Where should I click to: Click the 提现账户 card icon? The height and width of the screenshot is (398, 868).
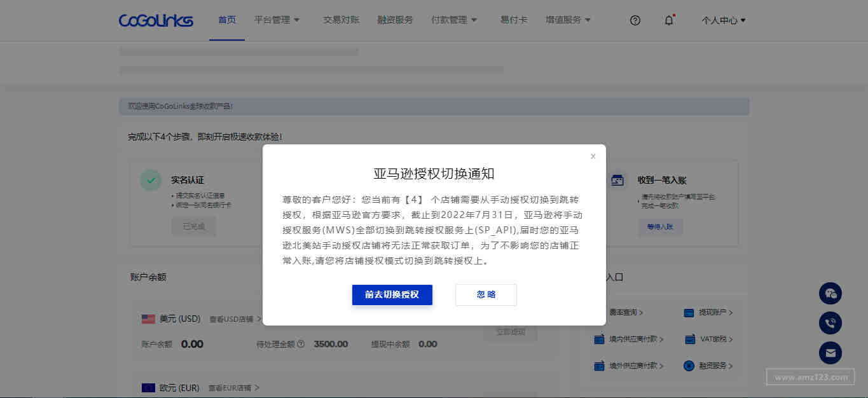(x=688, y=313)
